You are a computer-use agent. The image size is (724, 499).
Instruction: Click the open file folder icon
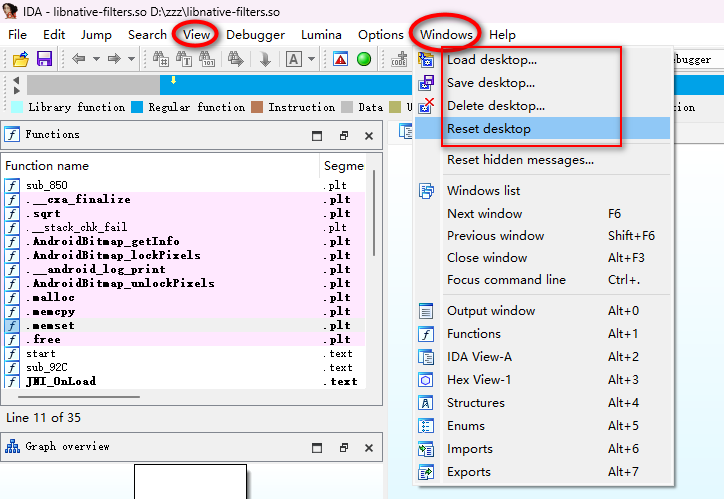click(21, 59)
